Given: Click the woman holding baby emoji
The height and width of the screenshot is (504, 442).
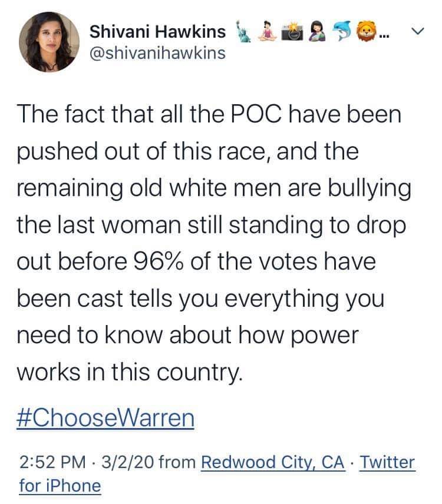Looking at the screenshot, I should (317, 32).
